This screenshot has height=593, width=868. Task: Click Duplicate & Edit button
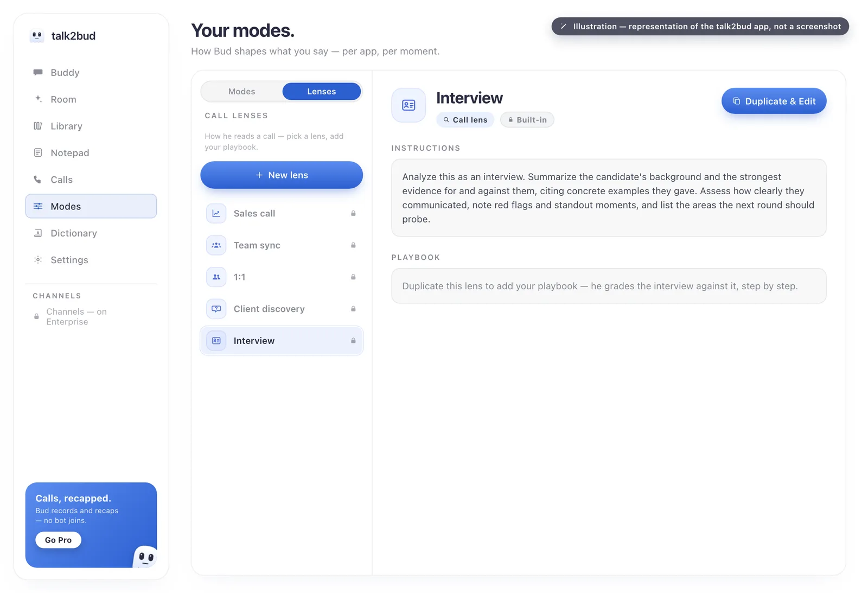[774, 101]
